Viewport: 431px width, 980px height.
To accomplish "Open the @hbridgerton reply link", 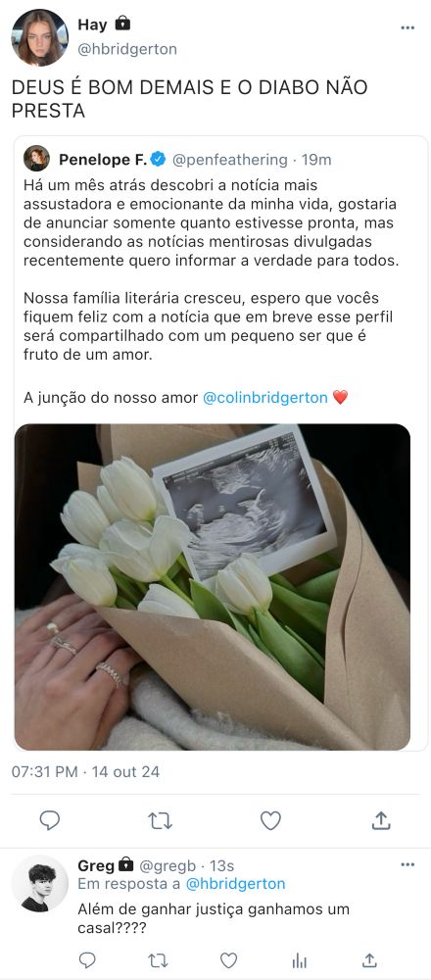I will click(235, 884).
